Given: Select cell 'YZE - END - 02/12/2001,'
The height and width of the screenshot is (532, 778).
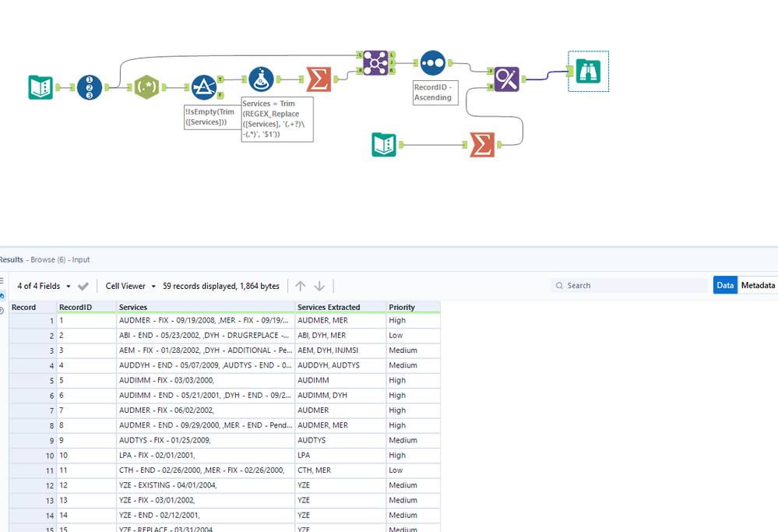Looking at the screenshot, I should pyautogui.click(x=206, y=515).
